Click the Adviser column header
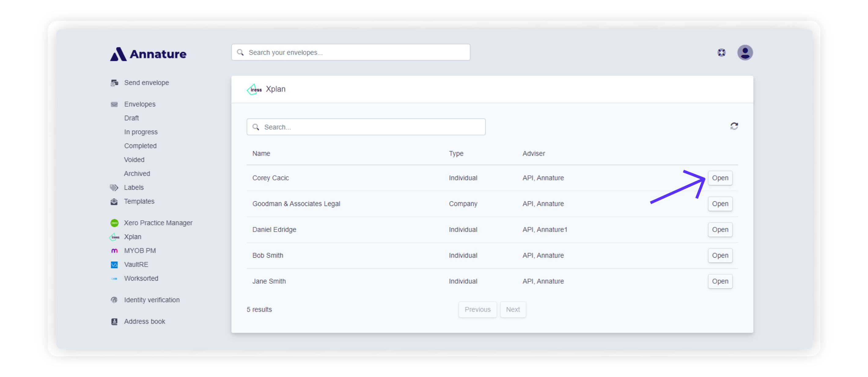Image resolution: width=868 pixels, height=377 pixels. [534, 153]
